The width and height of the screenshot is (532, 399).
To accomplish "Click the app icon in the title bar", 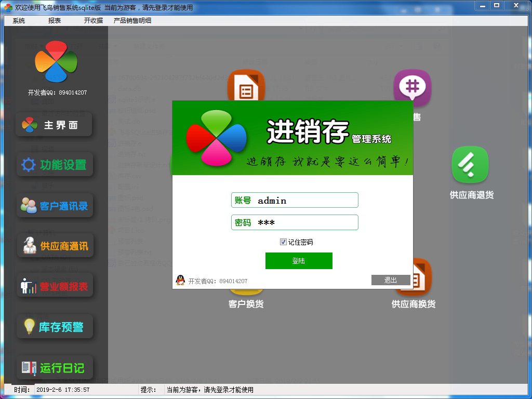I will 8,7.
